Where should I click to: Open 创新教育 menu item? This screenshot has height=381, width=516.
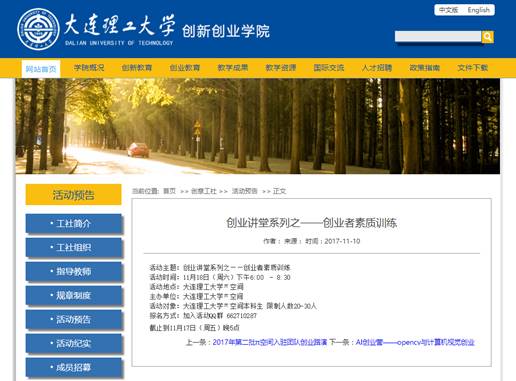click(137, 68)
